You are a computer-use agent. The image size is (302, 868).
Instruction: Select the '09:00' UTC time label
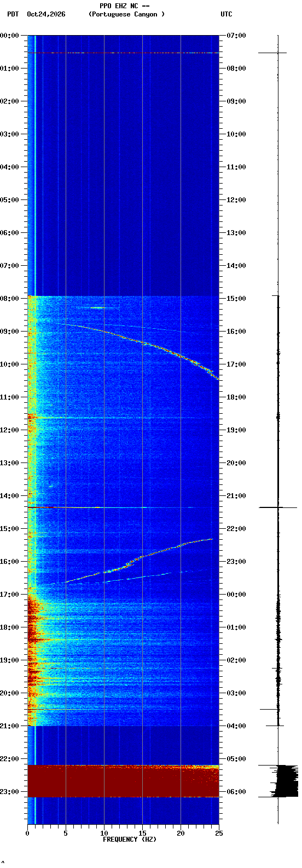pos(236,101)
